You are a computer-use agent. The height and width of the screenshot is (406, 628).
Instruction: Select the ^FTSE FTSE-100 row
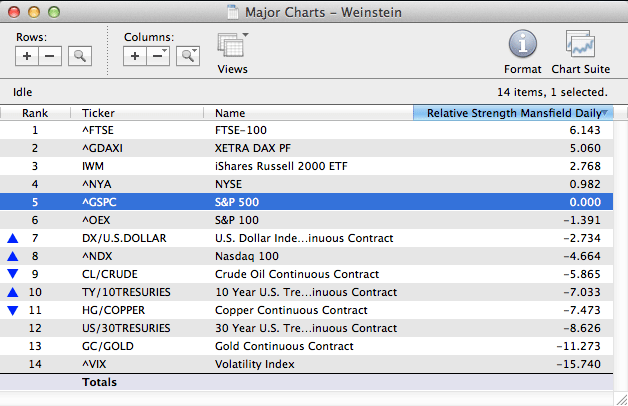coord(300,130)
